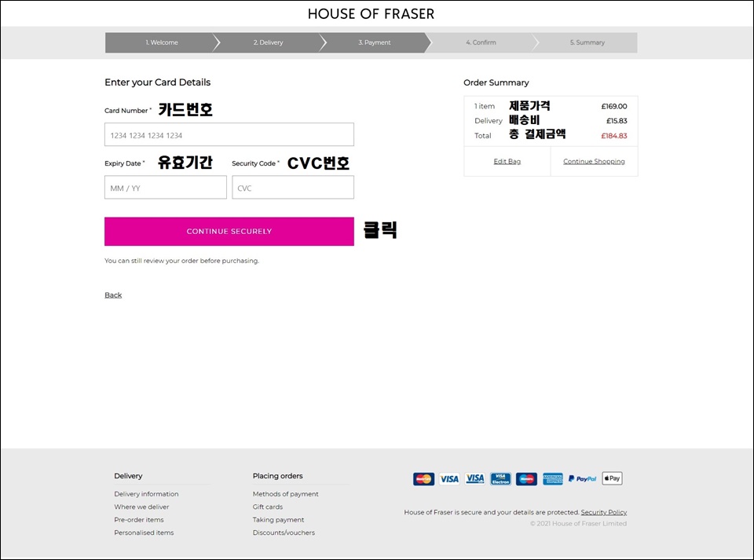Open the Edit Bag link
754x560 pixels.
pyautogui.click(x=507, y=162)
